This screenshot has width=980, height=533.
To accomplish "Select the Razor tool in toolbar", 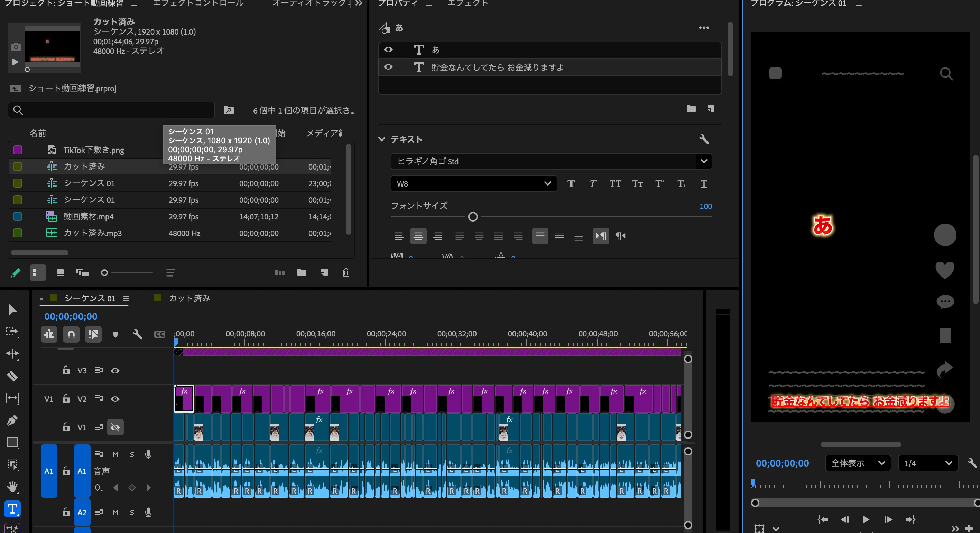I will click(12, 376).
